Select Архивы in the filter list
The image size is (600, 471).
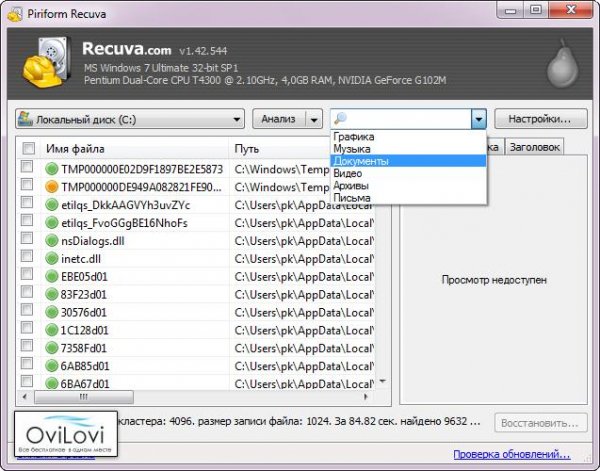tap(408, 186)
